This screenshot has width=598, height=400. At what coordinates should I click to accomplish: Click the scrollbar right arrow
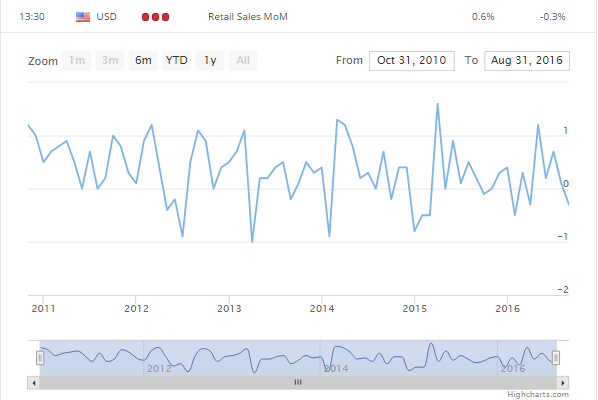tap(563, 383)
